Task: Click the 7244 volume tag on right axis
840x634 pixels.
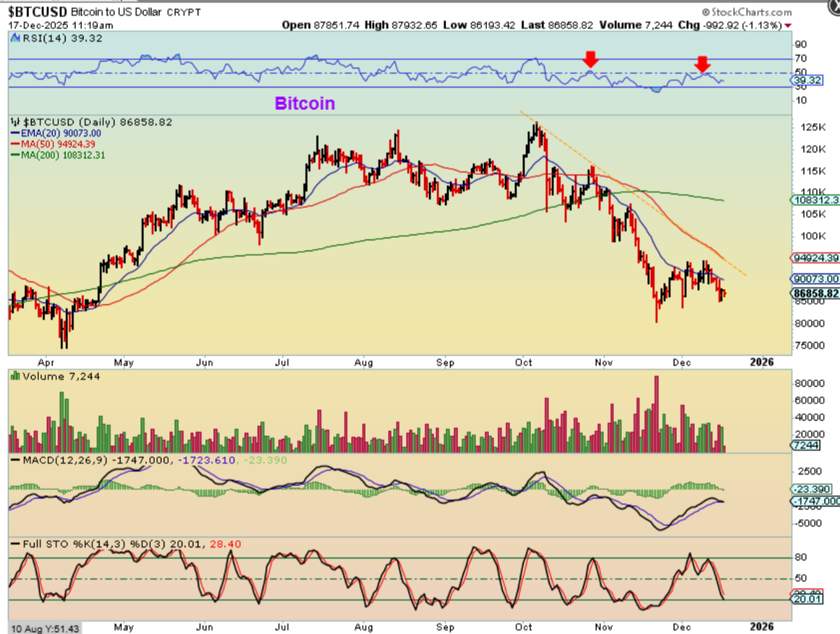Action: click(807, 445)
